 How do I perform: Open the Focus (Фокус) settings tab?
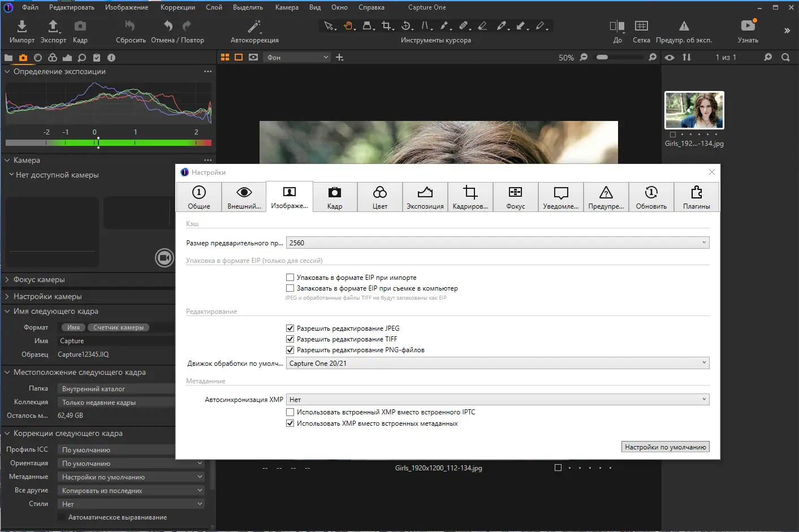point(515,197)
